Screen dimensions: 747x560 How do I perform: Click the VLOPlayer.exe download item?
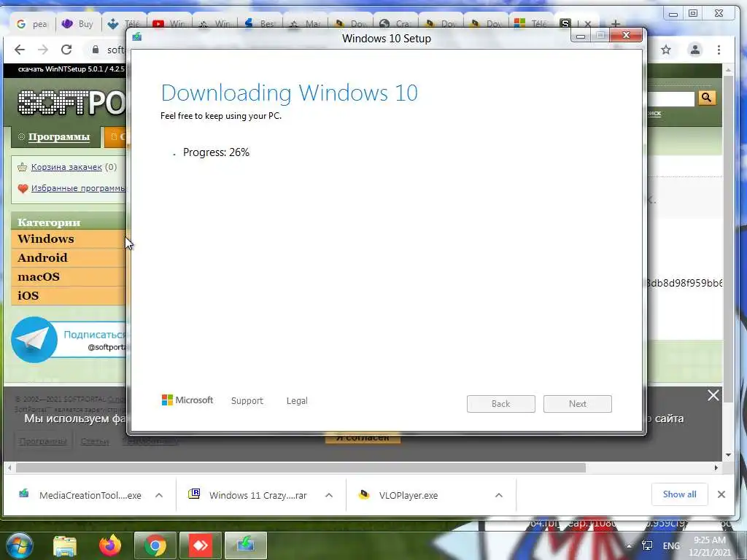pos(398,495)
